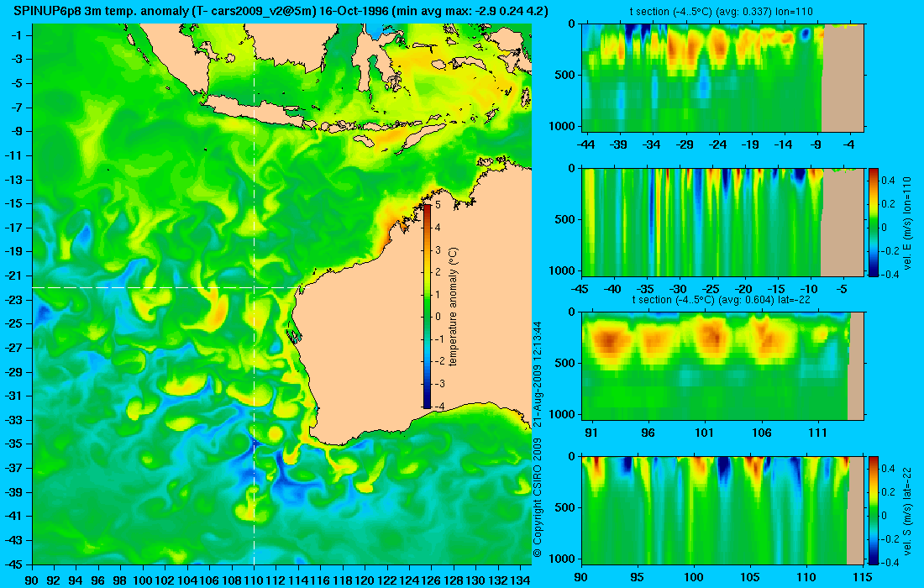924x588 pixels.
Task: Click the '-33' latitude tick on main map
Action: [16, 419]
